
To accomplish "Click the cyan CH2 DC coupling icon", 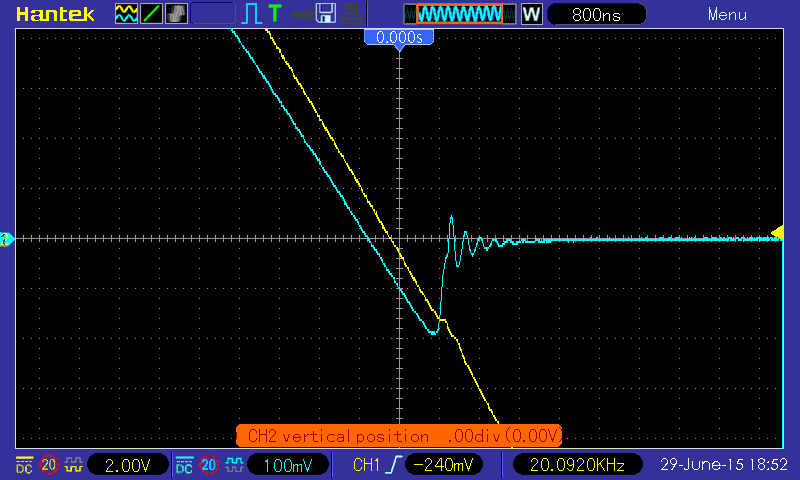I will pos(184,465).
